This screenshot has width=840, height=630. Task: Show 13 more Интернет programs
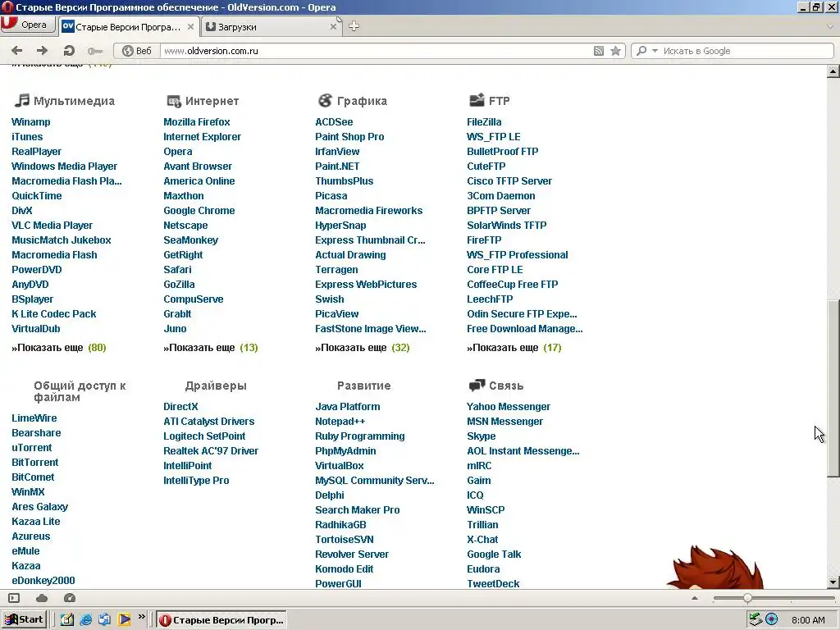tap(211, 348)
